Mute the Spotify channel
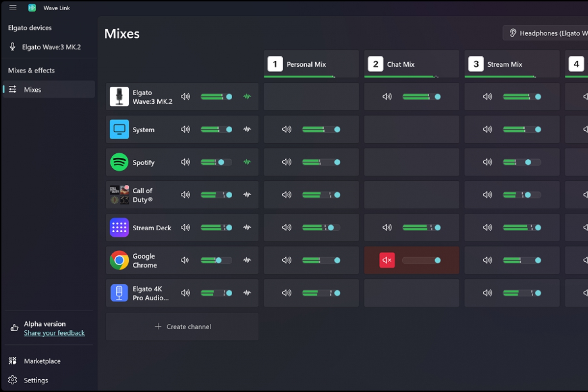The image size is (588, 392). point(185,162)
